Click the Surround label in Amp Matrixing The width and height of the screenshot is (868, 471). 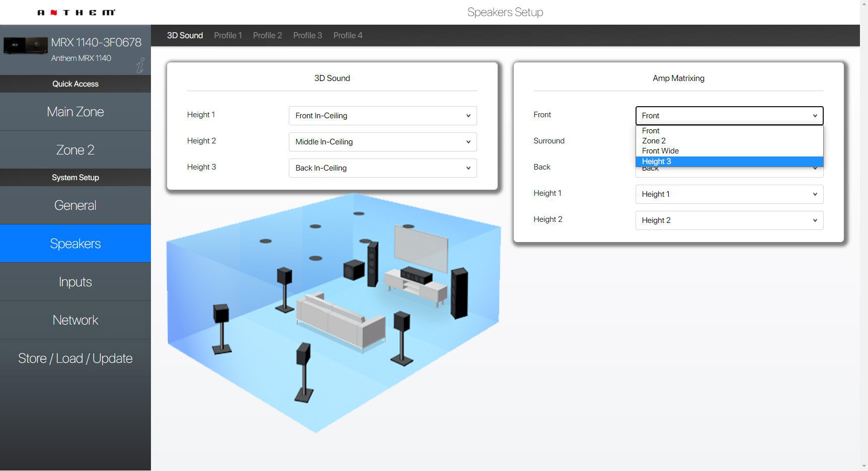pyautogui.click(x=549, y=141)
